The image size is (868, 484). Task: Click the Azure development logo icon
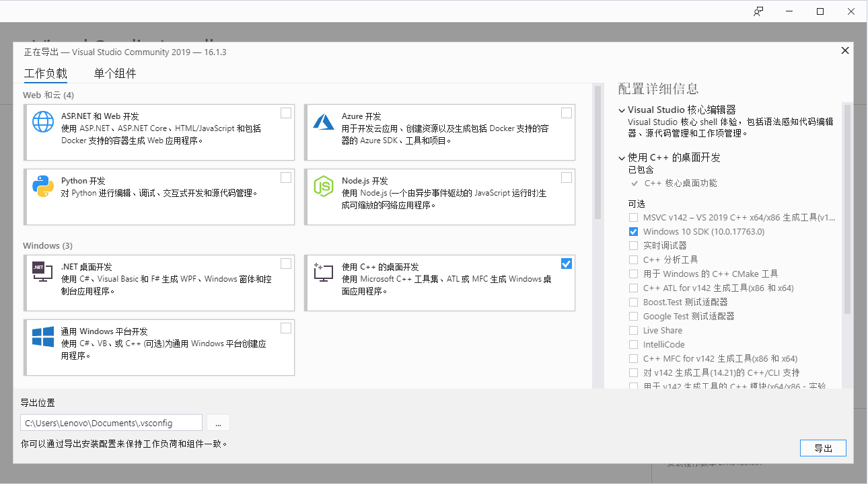point(324,122)
